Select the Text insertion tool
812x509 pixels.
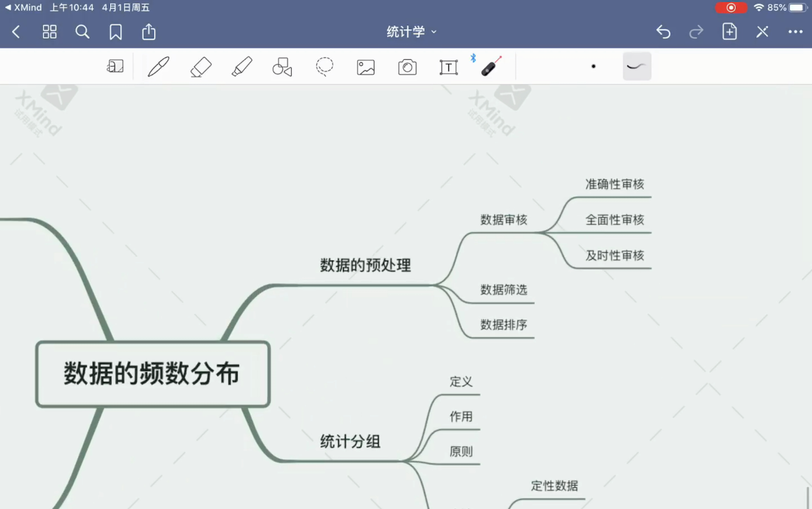pyautogui.click(x=448, y=66)
